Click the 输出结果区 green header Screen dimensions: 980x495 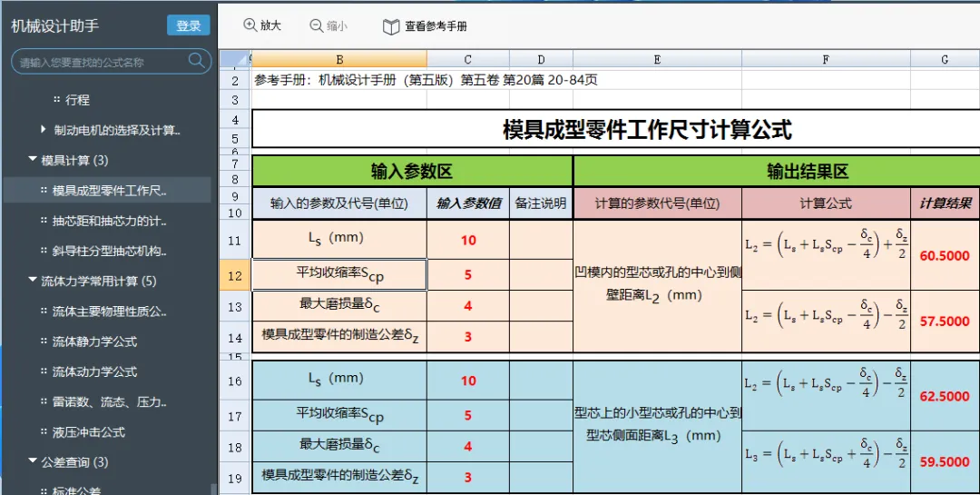point(777,172)
